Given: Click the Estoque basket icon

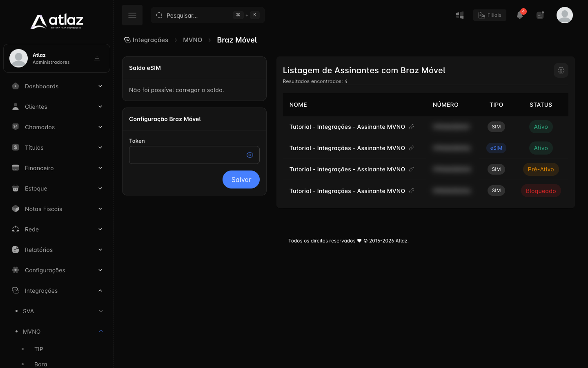Looking at the screenshot, I should [x=16, y=188].
